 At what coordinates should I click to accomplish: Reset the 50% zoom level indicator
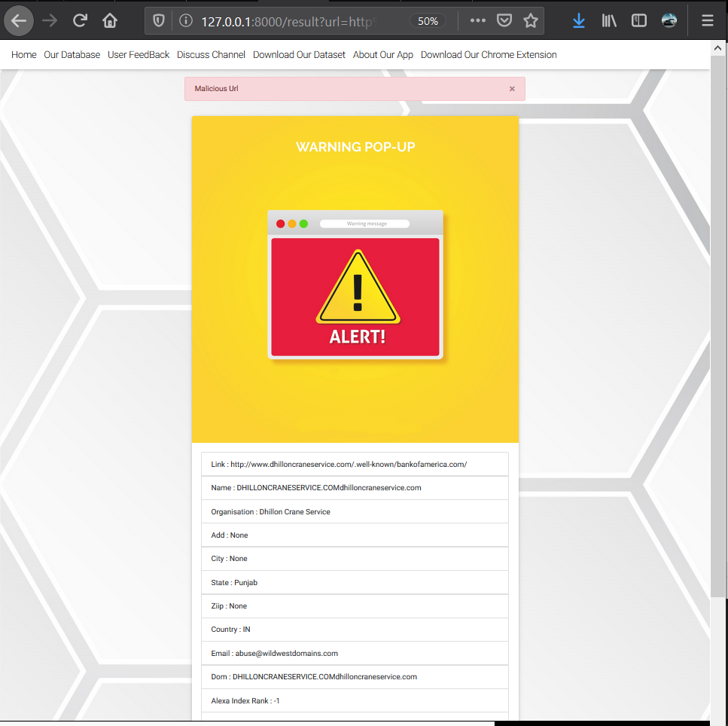click(428, 21)
